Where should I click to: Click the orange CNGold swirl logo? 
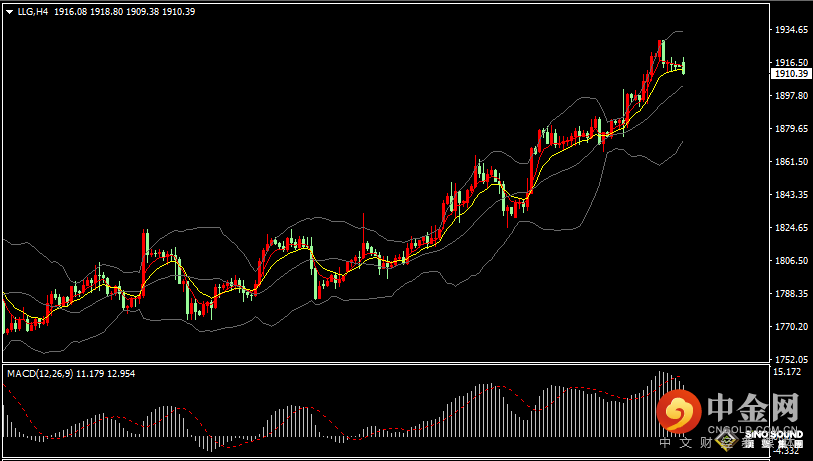click(681, 412)
